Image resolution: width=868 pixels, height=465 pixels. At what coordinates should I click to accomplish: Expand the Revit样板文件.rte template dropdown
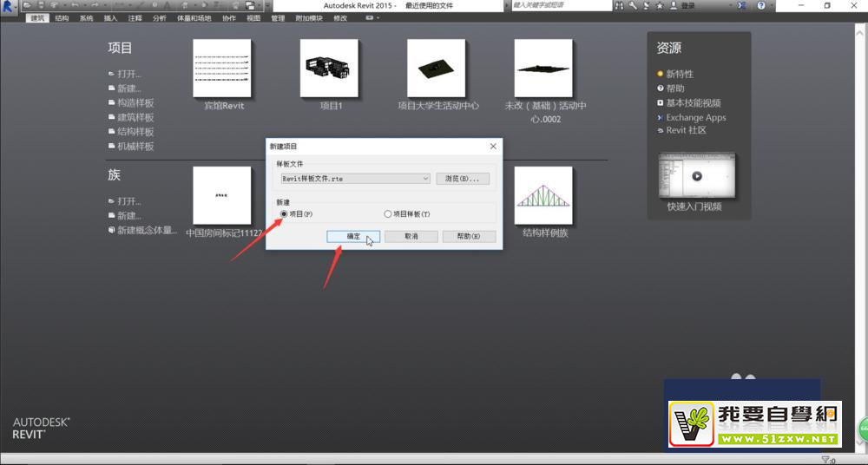coord(425,179)
